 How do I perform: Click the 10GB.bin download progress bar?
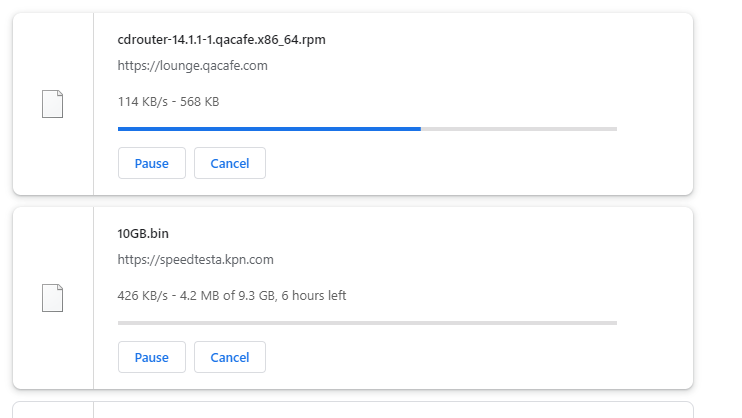coord(367,323)
